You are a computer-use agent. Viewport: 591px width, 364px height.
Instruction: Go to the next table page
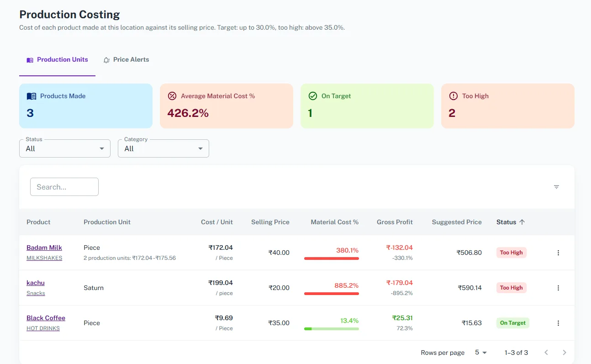(565, 353)
